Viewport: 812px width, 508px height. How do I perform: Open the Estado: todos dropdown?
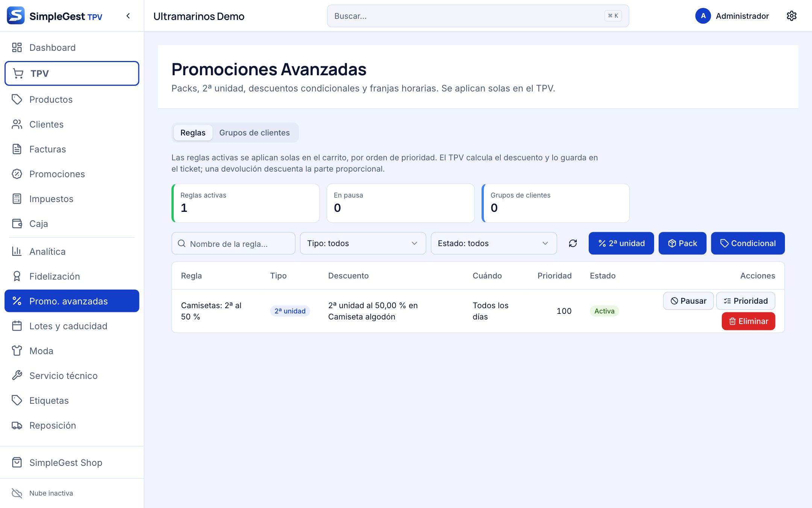point(494,243)
